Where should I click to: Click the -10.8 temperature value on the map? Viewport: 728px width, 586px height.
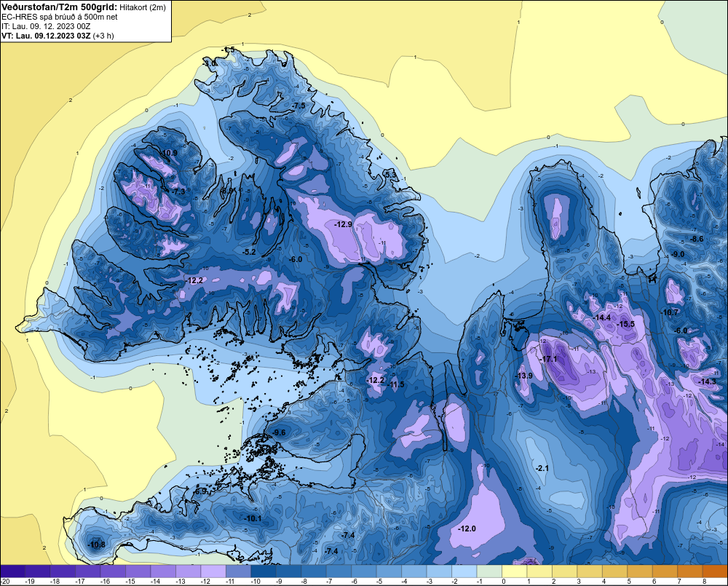coord(97,545)
